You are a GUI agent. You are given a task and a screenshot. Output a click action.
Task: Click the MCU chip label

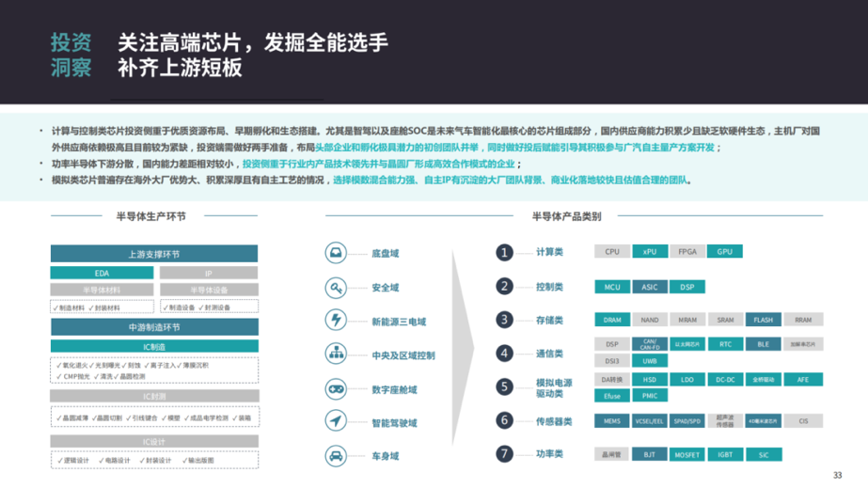611,287
